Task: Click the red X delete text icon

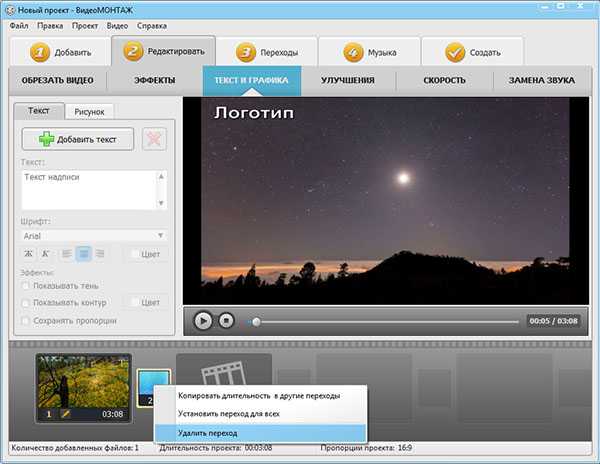Action: coord(154,140)
